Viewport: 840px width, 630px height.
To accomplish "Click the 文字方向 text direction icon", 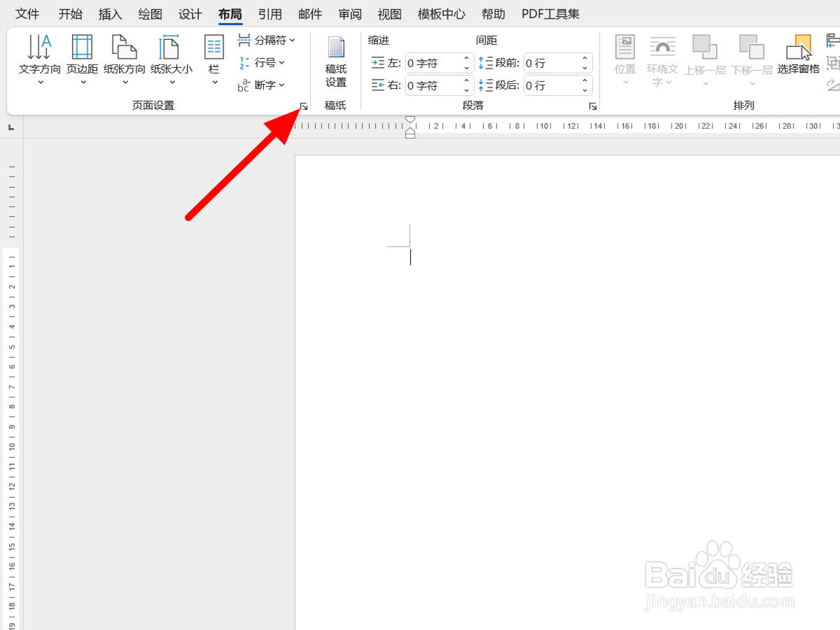I will point(39,47).
